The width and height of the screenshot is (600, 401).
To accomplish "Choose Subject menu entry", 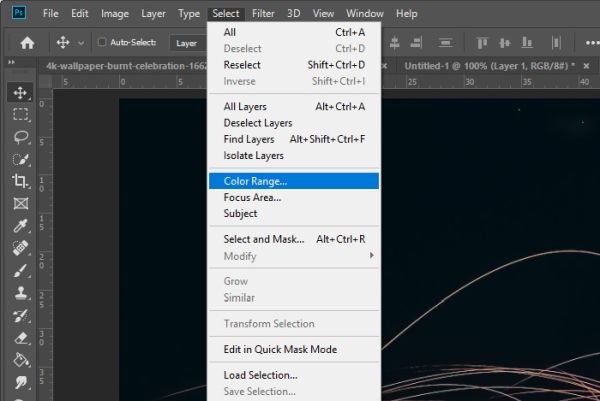I will [294, 214].
